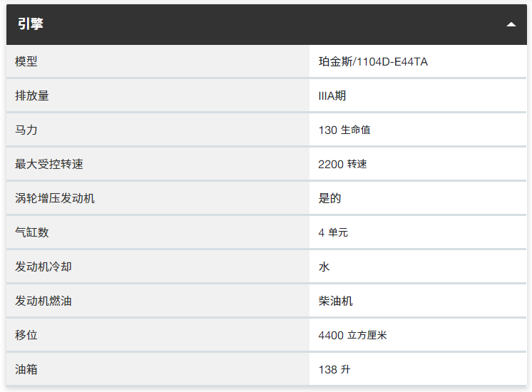
Task: Select the 发动机燃油 row label
Action: (44, 301)
